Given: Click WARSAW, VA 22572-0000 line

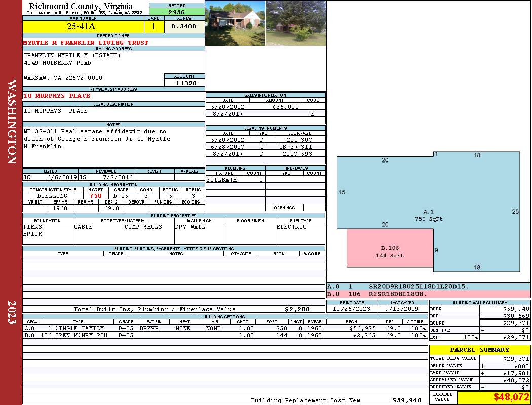Looking at the screenshot, I should (x=63, y=78).
